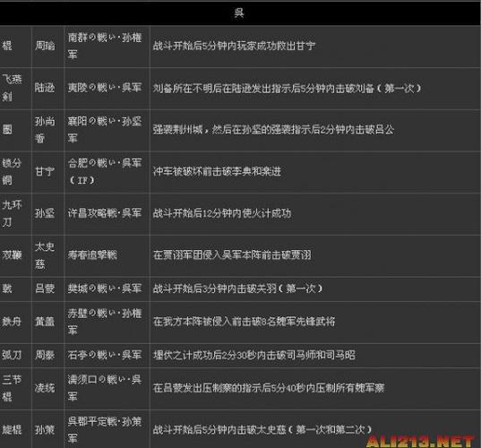Click the 寿春追撃戦 stage cell
Screen dimensions: 481x448
(x=107, y=256)
